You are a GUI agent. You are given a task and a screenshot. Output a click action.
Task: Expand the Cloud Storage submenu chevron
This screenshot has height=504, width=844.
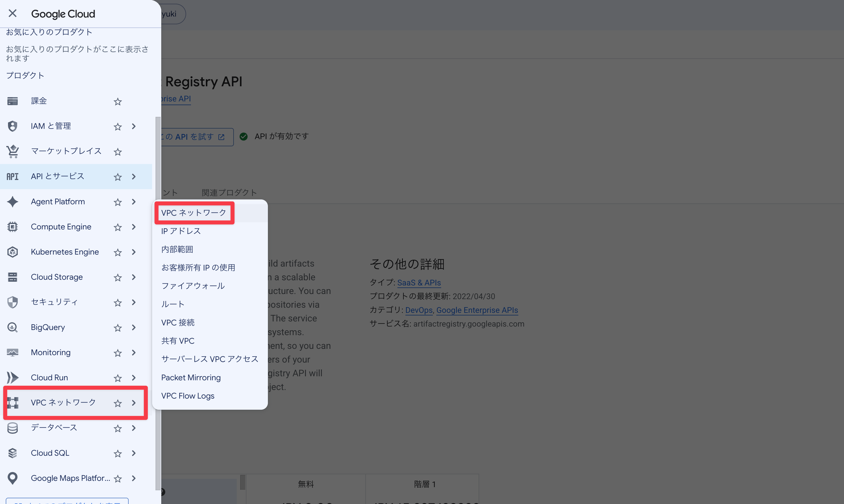coord(134,277)
